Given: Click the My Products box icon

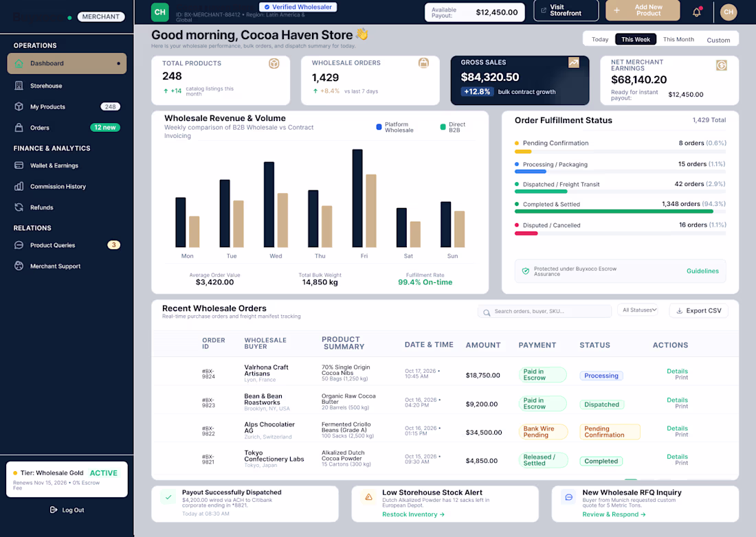Looking at the screenshot, I should (19, 106).
